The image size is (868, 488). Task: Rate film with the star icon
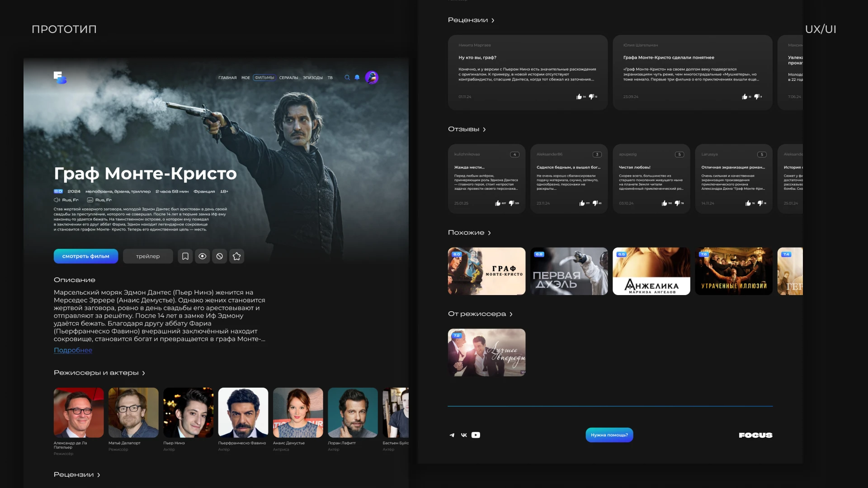[x=236, y=256]
